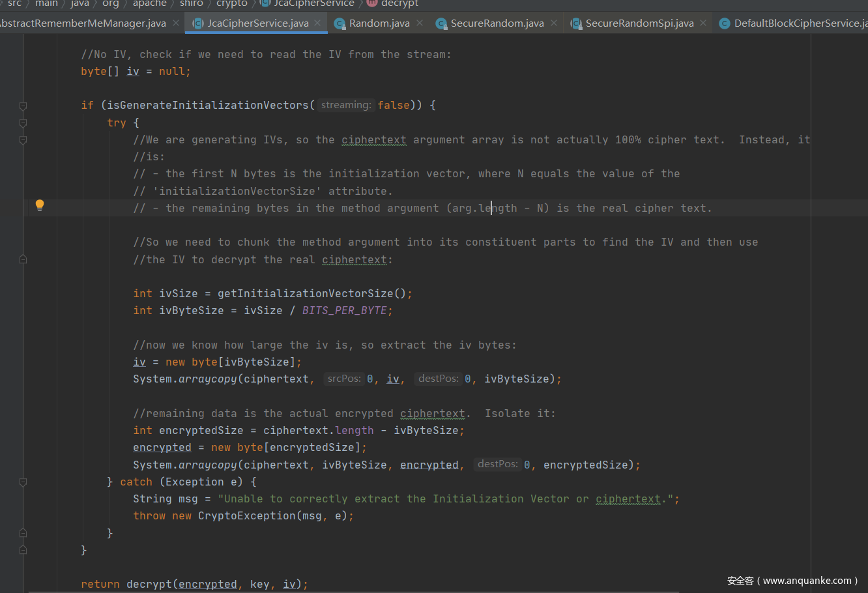Close the JcaCipherService.java tab
Screen dimensions: 868x593
click(318, 23)
